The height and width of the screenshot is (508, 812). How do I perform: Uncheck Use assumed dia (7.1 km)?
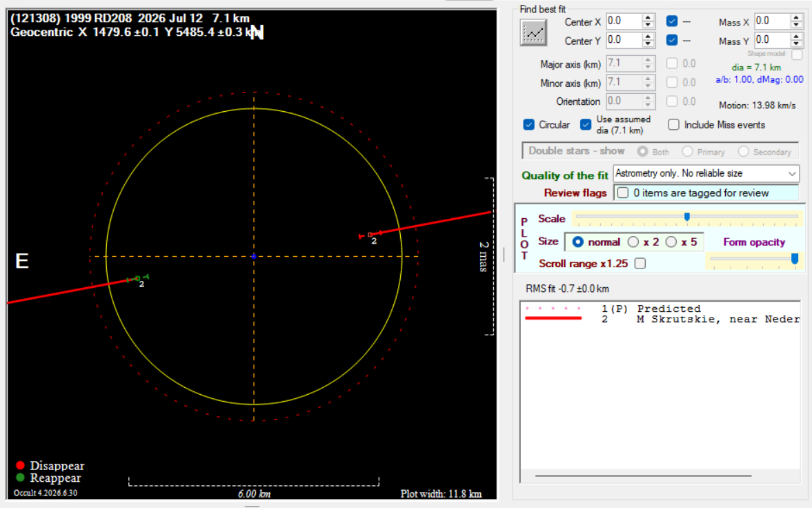(586, 125)
